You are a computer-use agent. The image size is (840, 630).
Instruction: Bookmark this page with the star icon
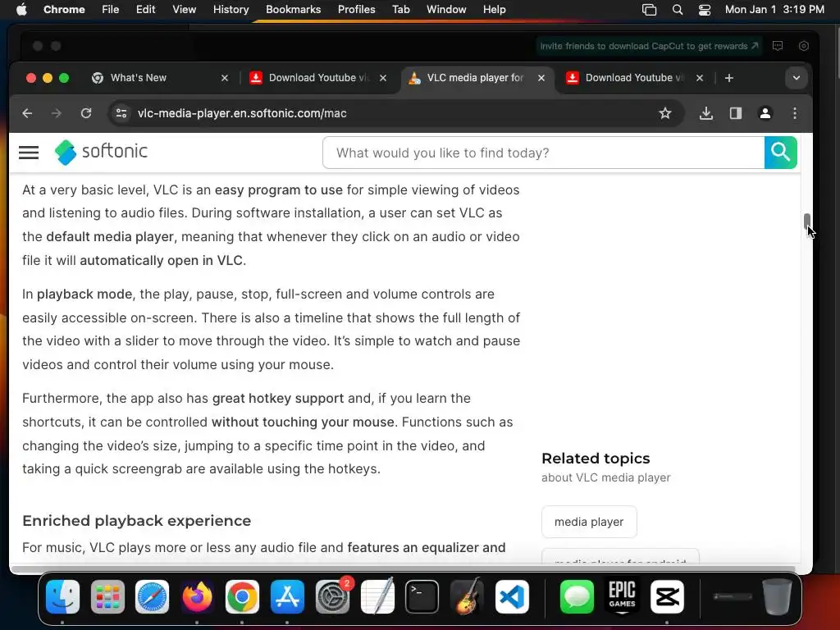[x=664, y=113]
